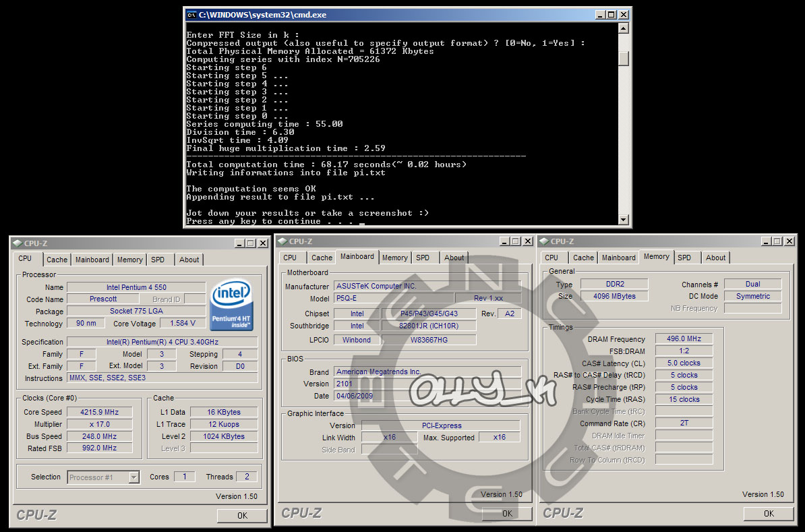This screenshot has width=805, height=532.
Task: Click the CAS# Latency value 5.0 clocks
Action: pyautogui.click(x=684, y=363)
